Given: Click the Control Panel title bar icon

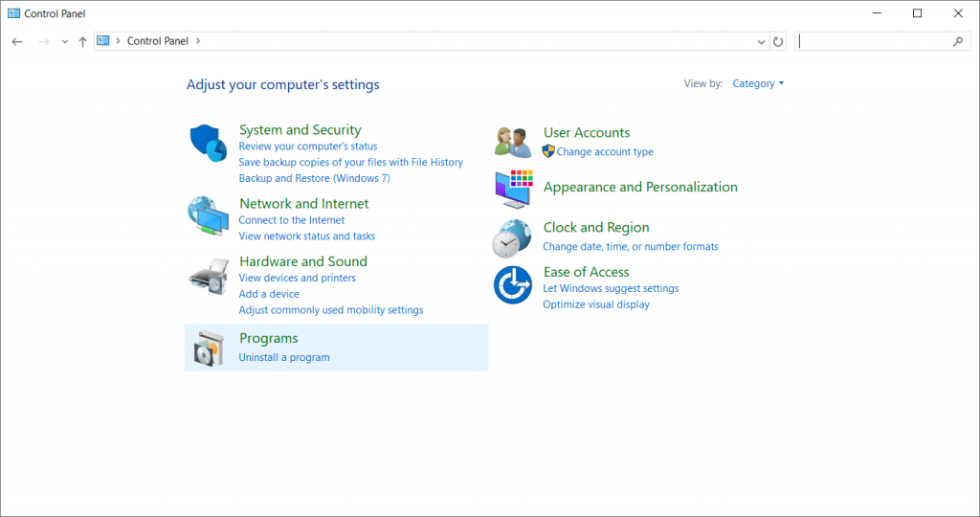Looking at the screenshot, I should pos(13,13).
